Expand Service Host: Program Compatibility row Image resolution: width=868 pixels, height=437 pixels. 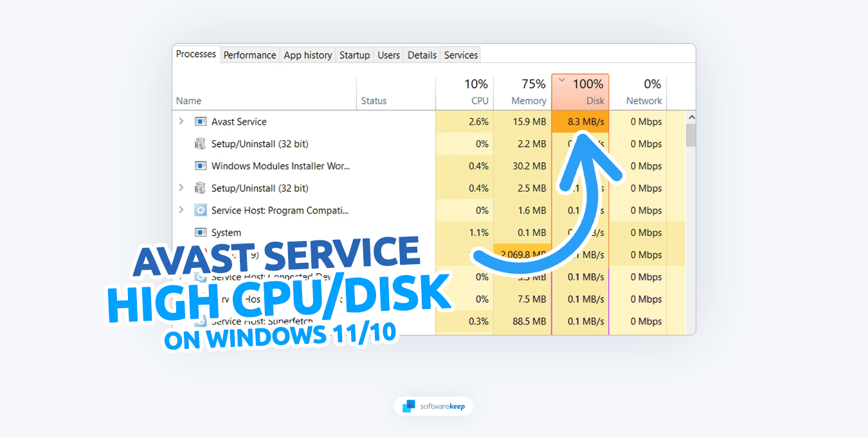point(181,210)
